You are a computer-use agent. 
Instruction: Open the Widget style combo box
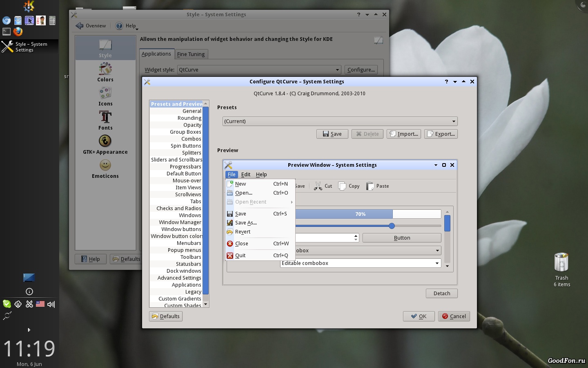point(259,70)
